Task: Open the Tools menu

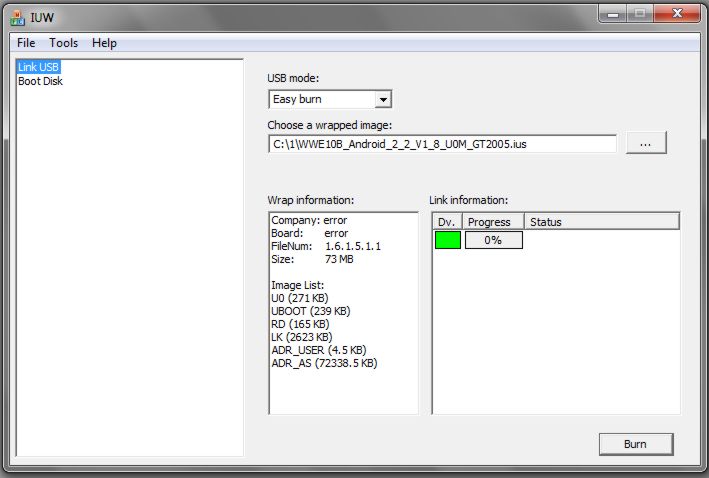Action: [x=63, y=43]
